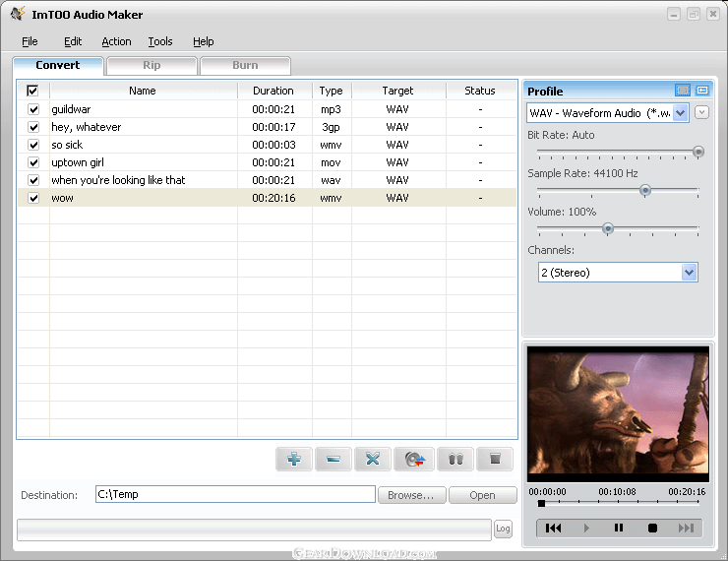Image resolution: width=728 pixels, height=561 pixels.
Task: Open the File menu
Action: pyautogui.click(x=30, y=41)
